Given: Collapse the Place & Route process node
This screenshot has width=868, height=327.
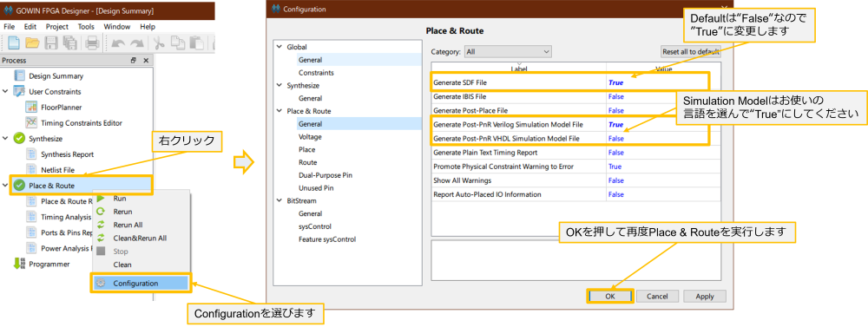Looking at the screenshot, I should pyautogui.click(x=5, y=186).
